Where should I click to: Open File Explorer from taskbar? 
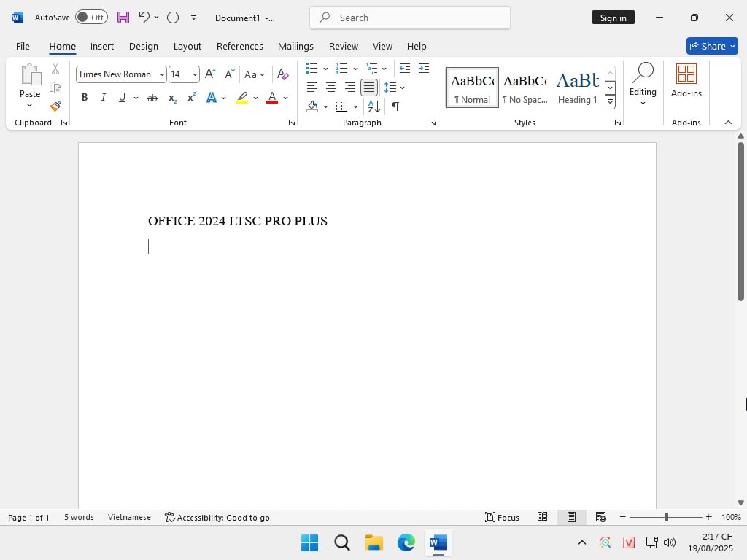pos(374,542)
